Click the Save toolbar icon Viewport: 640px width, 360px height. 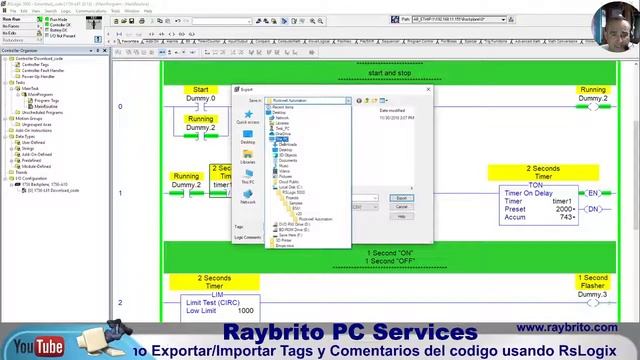coord(131,21)
